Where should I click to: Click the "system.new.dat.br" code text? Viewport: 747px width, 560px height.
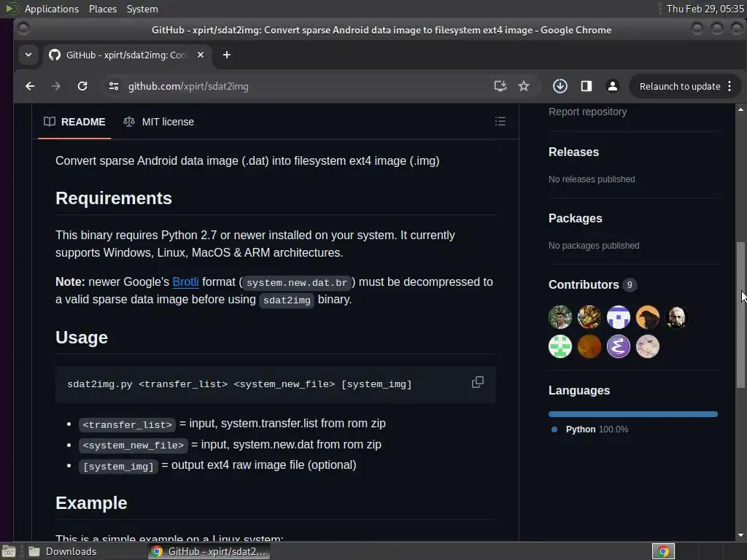click(x=297, y=282)
